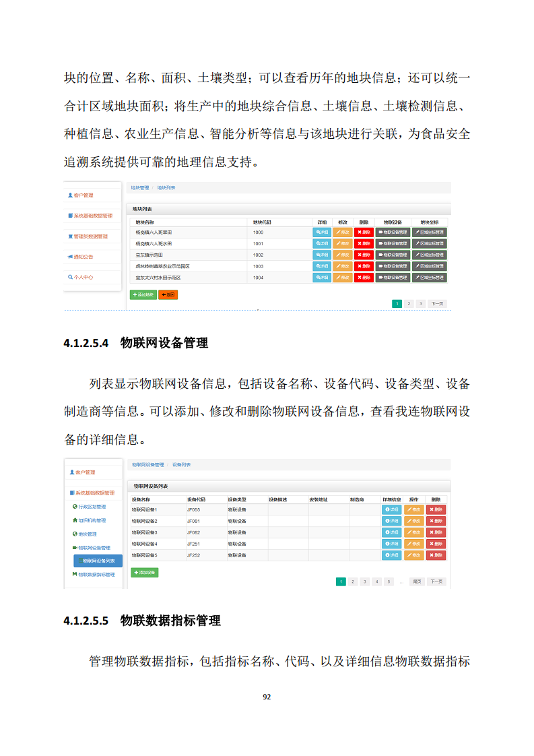View 详细 info for device JF081
The image size is (534, 756).
391,522
